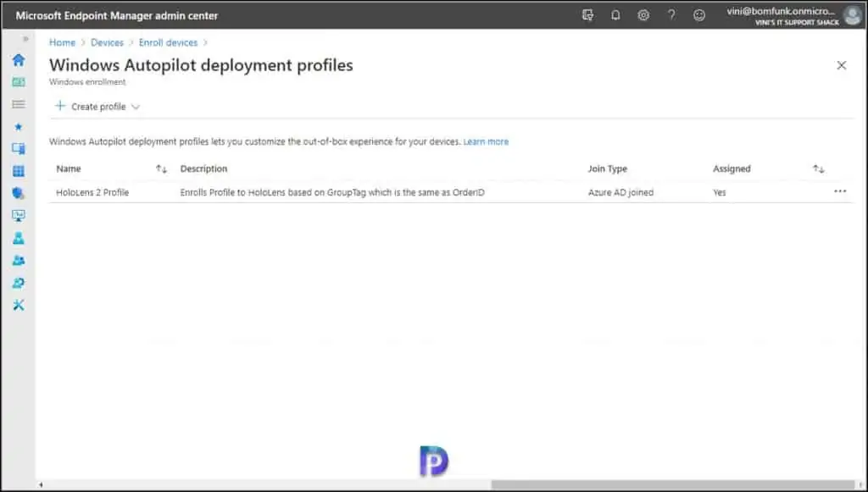Open the settings gear in the header
The image size is (868, 492).
643,15
